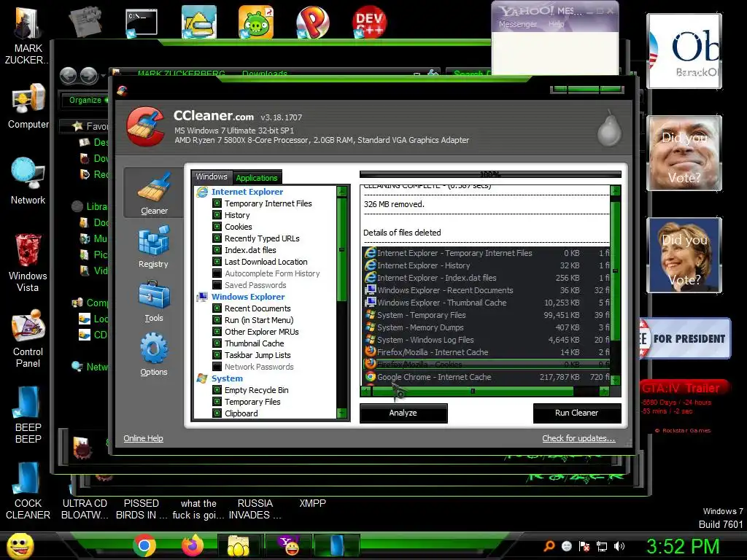Click the options list scroll-up arrow

[342, 192]
